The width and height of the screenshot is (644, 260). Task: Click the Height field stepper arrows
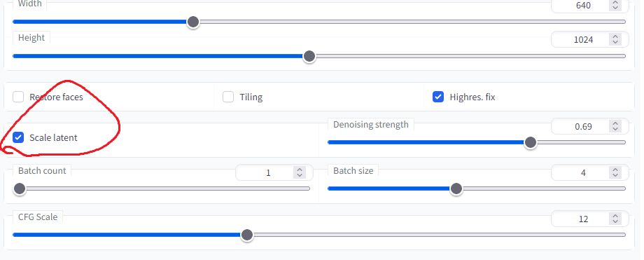click(x=615, y=39)
